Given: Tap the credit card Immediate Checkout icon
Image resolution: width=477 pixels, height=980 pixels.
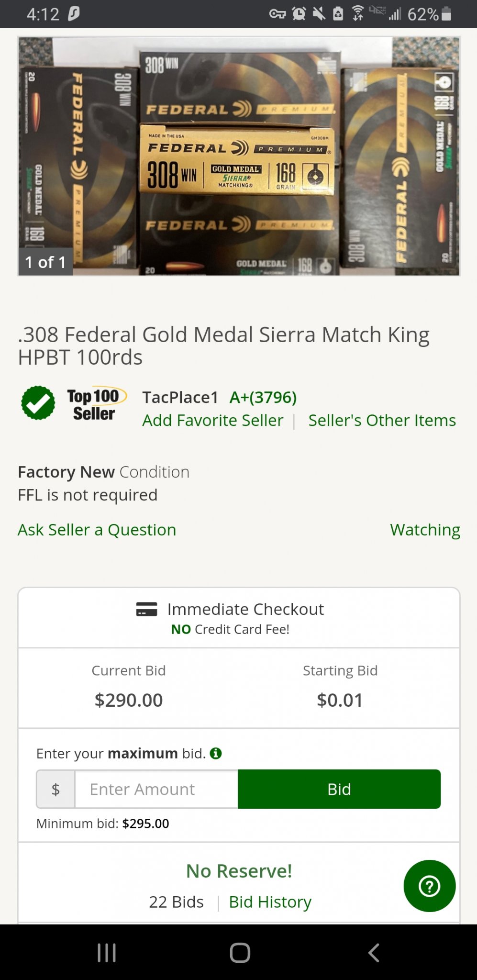Looking at the screenshot, I should click(146, 609).
